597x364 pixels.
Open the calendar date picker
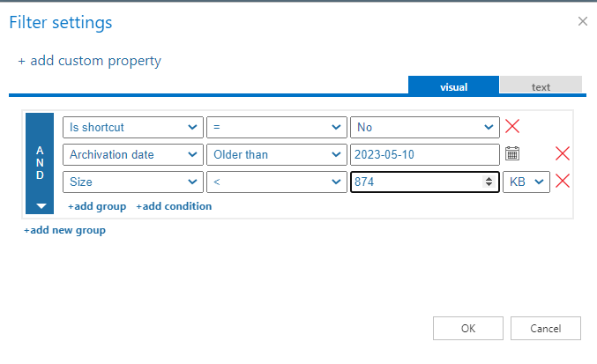pos(512,154)
